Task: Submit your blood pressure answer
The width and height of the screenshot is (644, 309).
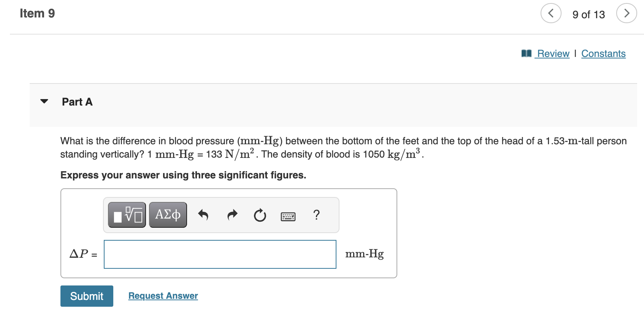Action: 86,296
